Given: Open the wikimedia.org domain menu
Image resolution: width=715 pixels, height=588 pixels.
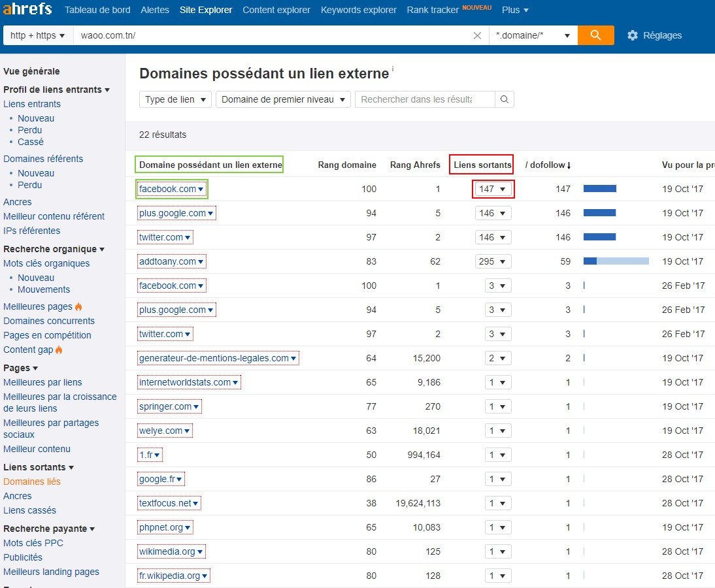Looking at the screenshot, I should [171, 551].
